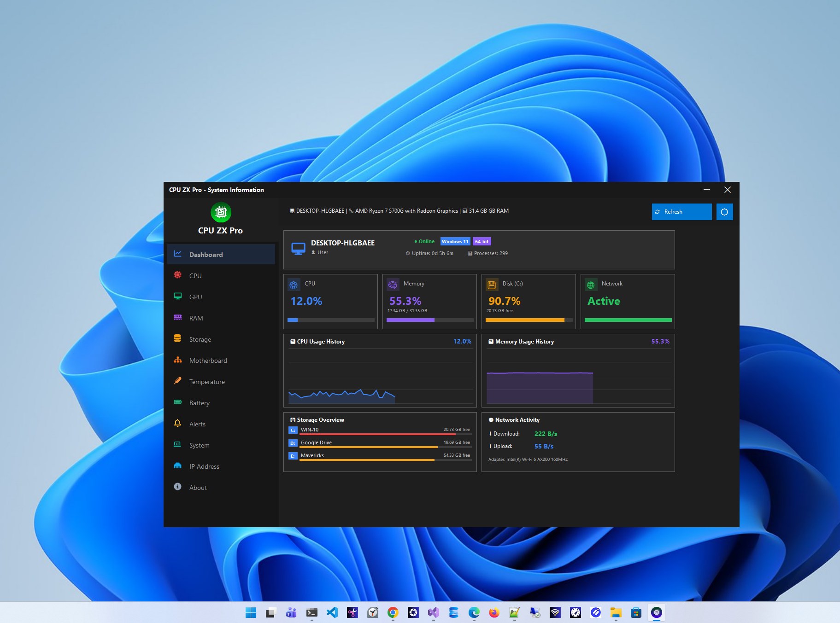This screenshot has width=840, height=623.
Task: Select the CPU section in the sidebar
Action: pyautogui.click(x=195, y=275)
